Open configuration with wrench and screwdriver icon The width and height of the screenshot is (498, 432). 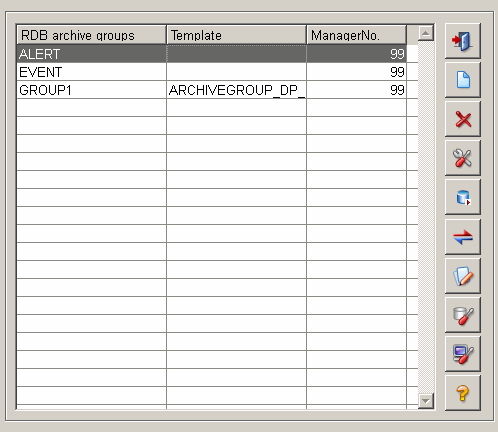point(463,158)
